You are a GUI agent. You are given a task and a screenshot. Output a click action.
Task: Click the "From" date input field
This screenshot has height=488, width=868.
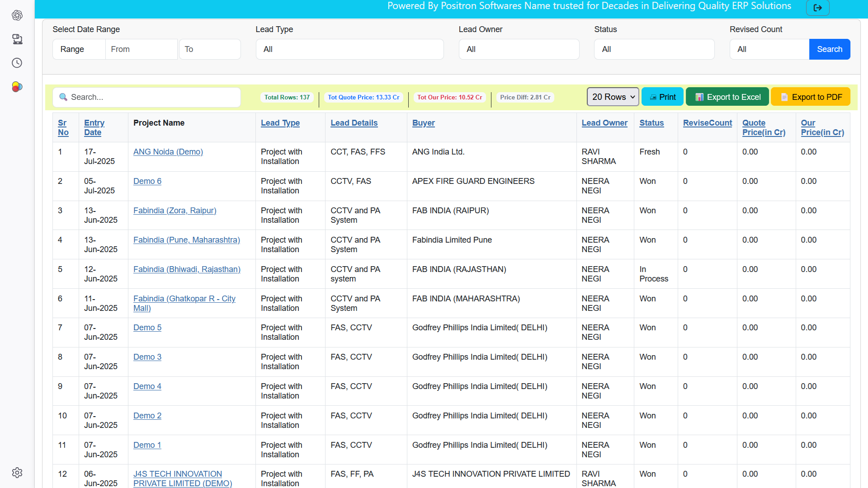coord(141,49)
